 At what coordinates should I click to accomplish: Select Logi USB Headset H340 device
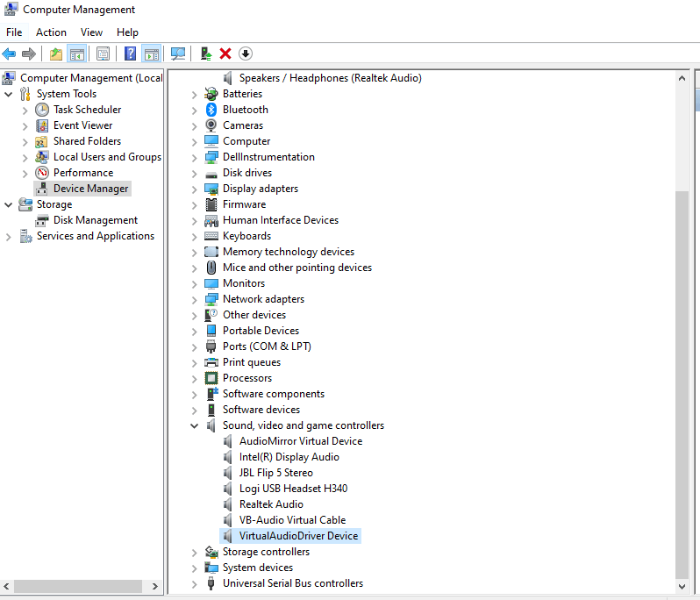pyautogui.click(x=293, y=489)
